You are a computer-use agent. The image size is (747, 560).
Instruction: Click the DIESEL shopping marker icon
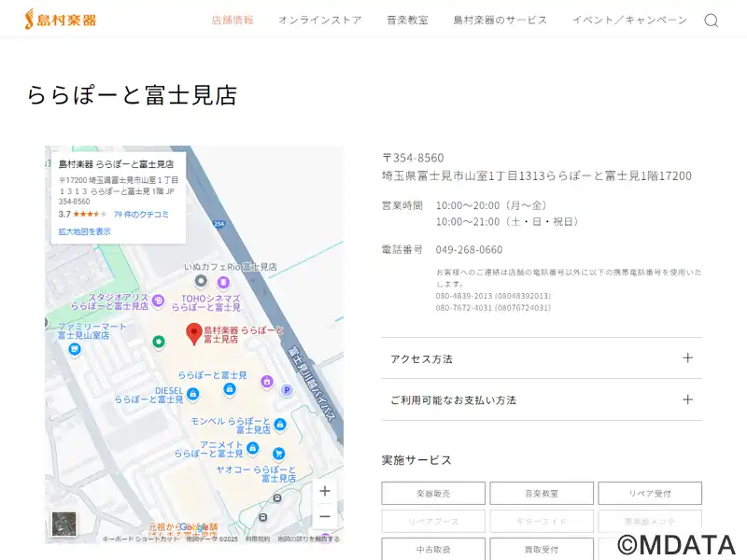pyautogui.click(x=193, y=394)
